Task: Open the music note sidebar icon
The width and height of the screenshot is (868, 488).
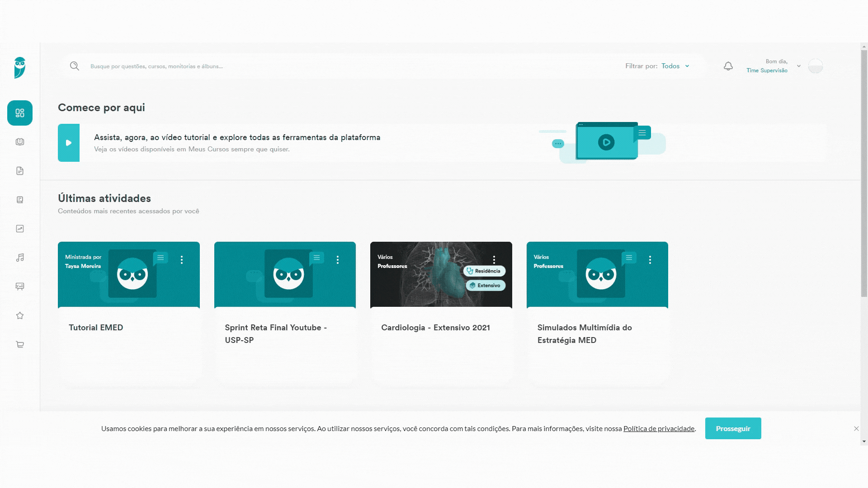Action: pyautogui.click(x=20, y=258)
